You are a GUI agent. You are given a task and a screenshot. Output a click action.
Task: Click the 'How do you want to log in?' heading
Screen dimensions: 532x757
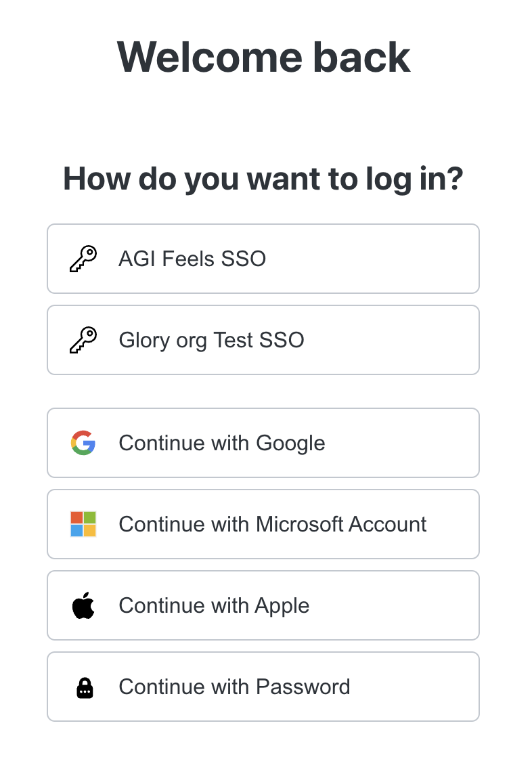(263, 178)
